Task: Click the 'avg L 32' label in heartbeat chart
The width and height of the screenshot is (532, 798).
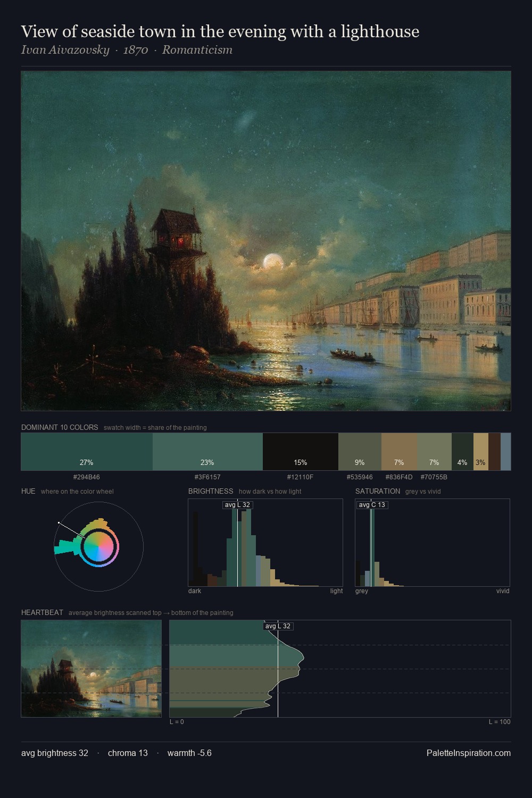Action: 278,626
